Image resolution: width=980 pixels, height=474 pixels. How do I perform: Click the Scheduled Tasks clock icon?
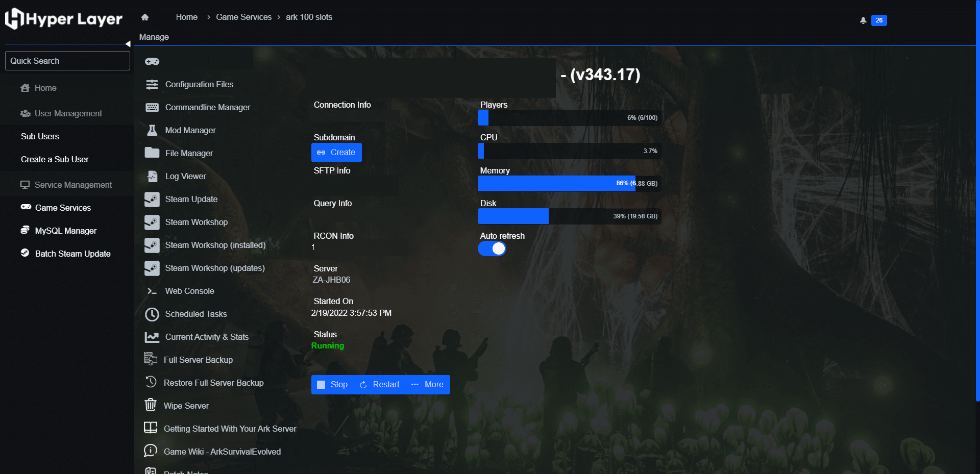[x=152, y=314]
